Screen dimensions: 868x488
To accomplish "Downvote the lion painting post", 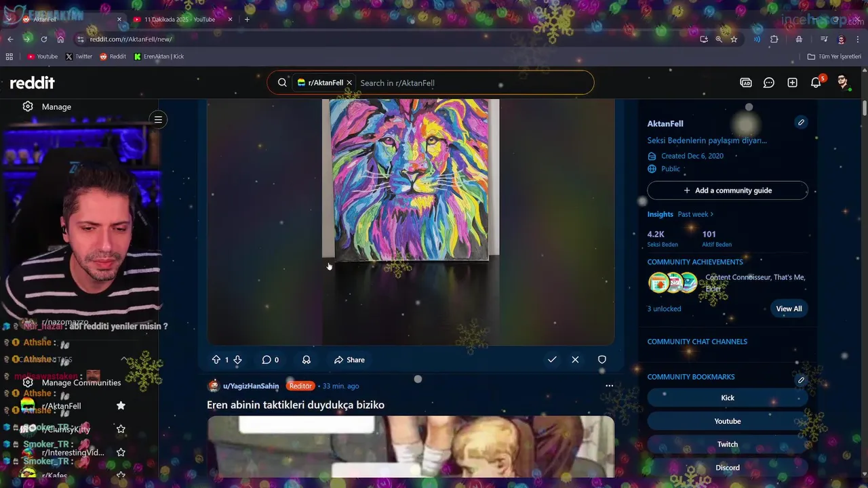I will coord(237,360).
